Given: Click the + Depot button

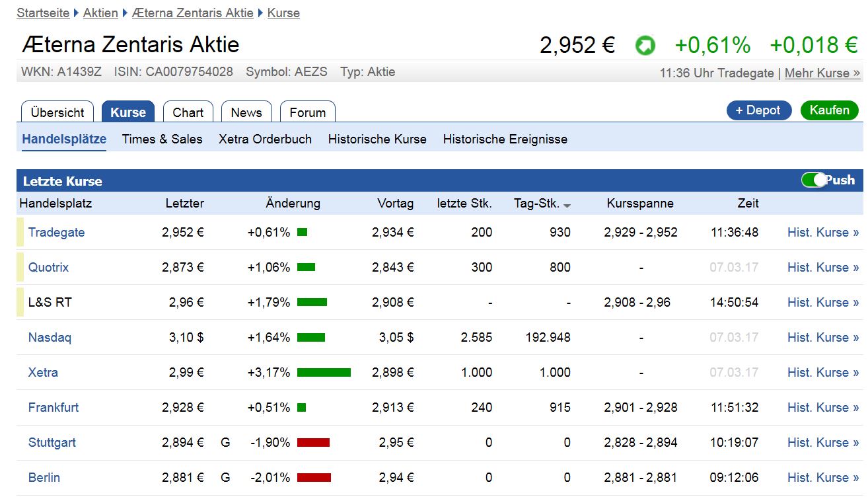Looking at the screenshot, I should pyautogui.click(x=758, y=110).
